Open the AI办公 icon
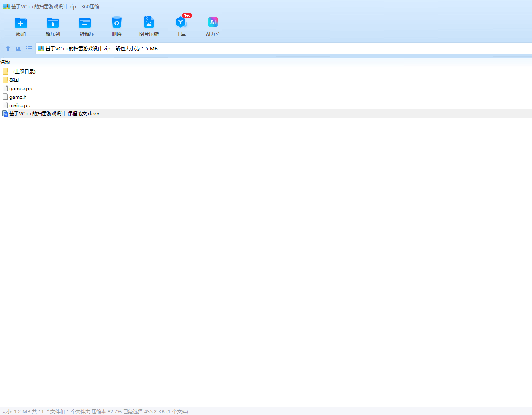 coord(213,22)
